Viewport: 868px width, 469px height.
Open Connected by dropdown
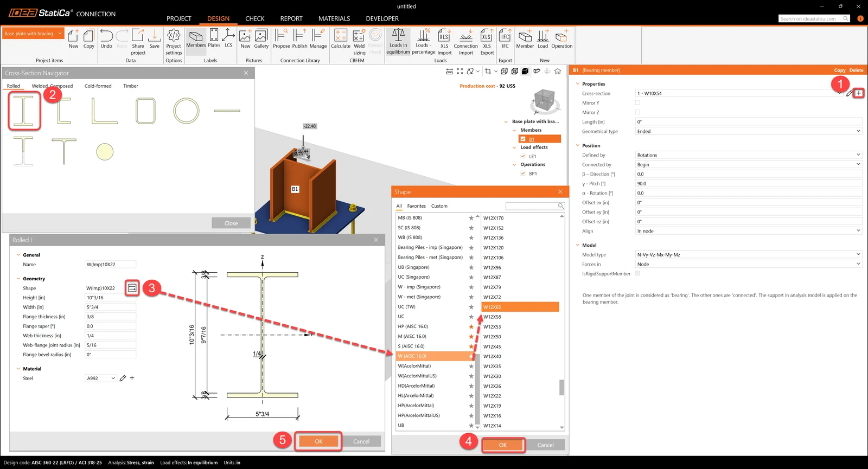coord(749,164)
